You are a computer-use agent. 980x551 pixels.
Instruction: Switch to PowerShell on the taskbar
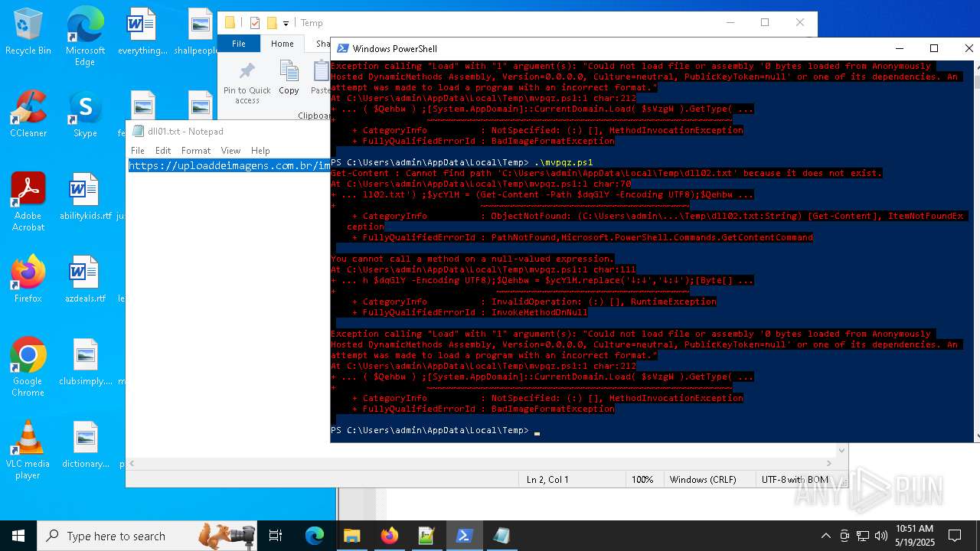tap(464, 536)
